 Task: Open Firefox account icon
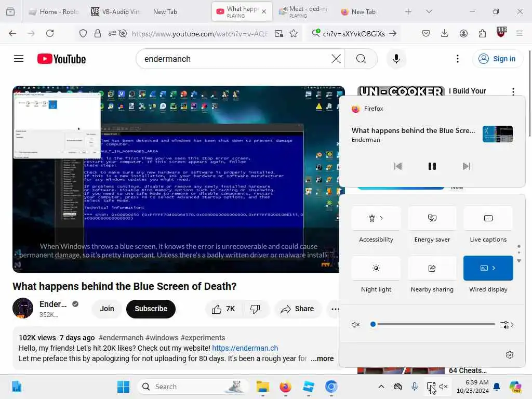463,33
